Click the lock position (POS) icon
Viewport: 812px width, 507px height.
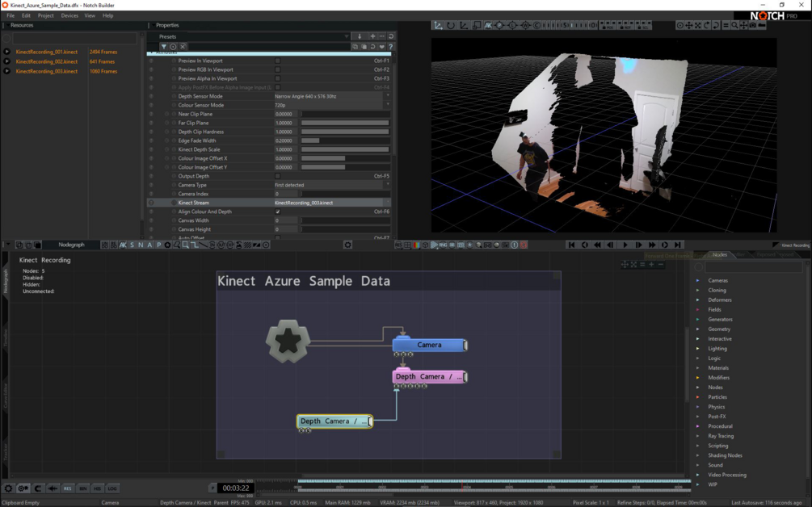tap(607, 25)
